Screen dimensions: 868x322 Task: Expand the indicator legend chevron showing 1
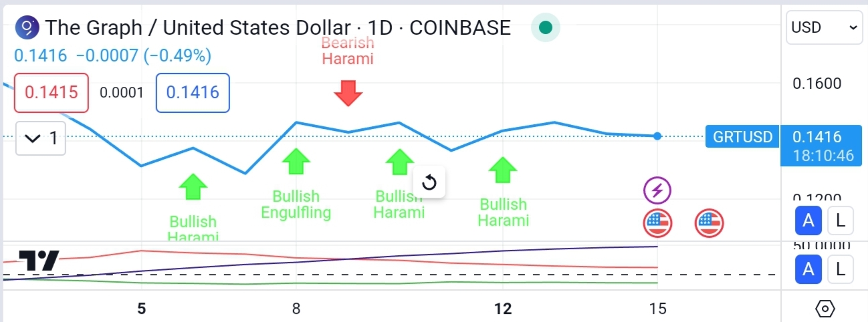tap(41, 139)
